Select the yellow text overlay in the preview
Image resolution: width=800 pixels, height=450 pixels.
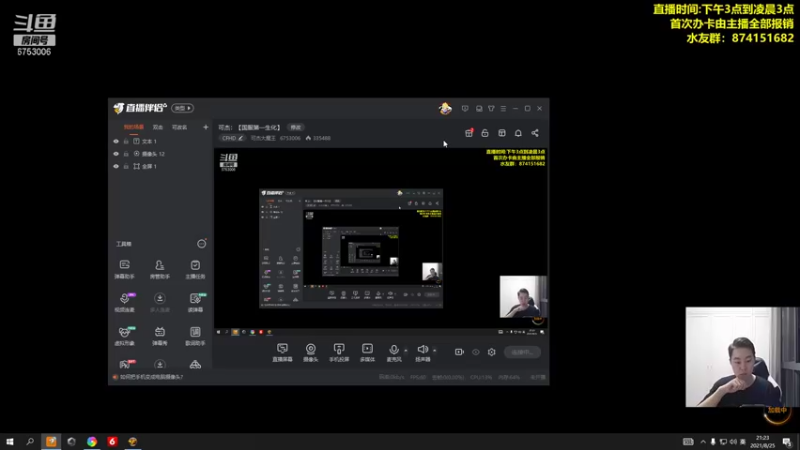coord(515,158)
